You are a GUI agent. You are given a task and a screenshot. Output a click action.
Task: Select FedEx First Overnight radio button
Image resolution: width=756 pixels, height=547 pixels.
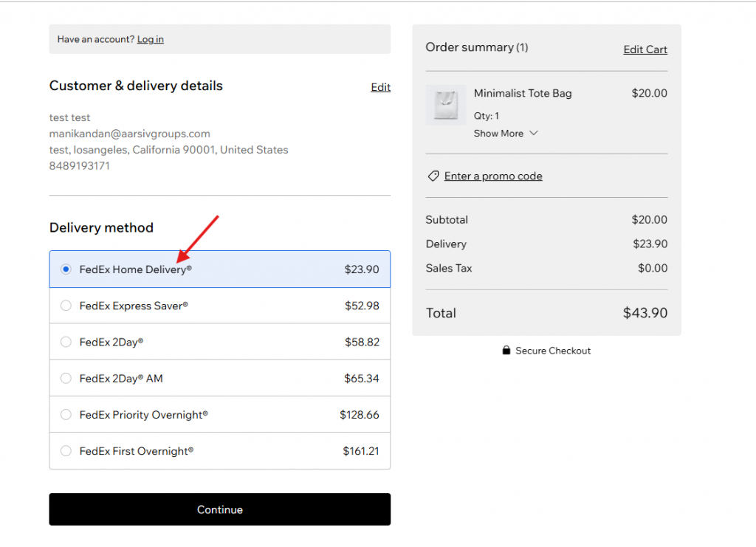(x=66, y=451)
